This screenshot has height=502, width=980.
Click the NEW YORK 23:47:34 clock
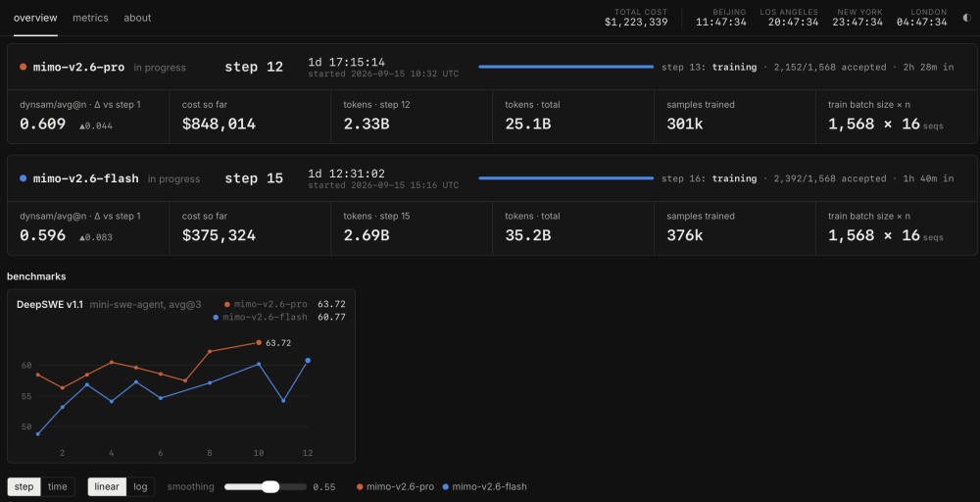click(857, 18)
